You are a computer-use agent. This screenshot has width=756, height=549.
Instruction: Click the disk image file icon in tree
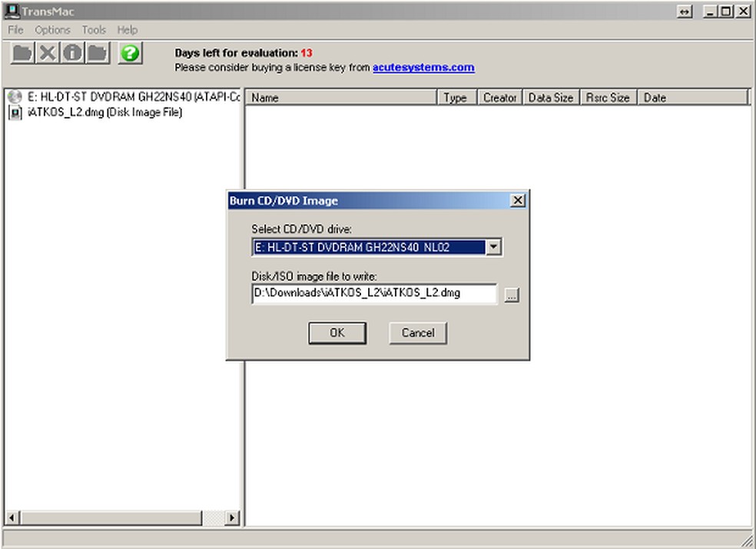pyautogui.click(x=15, y=113)
